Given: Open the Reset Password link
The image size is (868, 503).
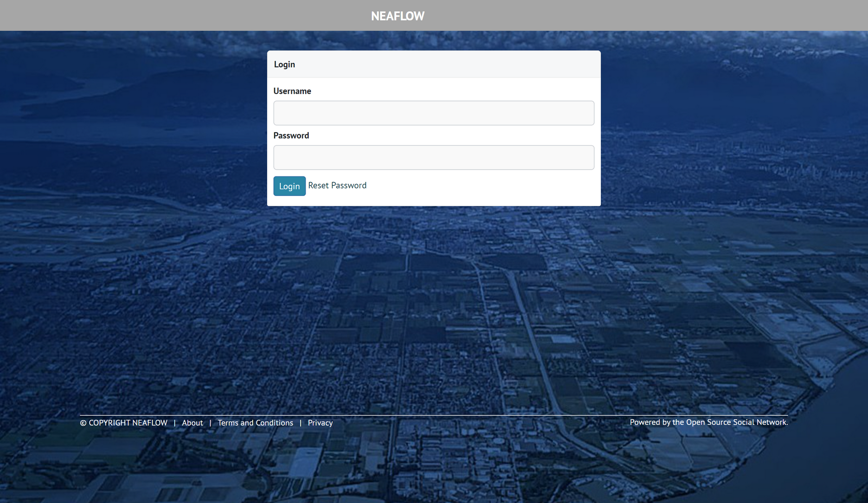Looking at the screenshot, I should click(337, 185).
